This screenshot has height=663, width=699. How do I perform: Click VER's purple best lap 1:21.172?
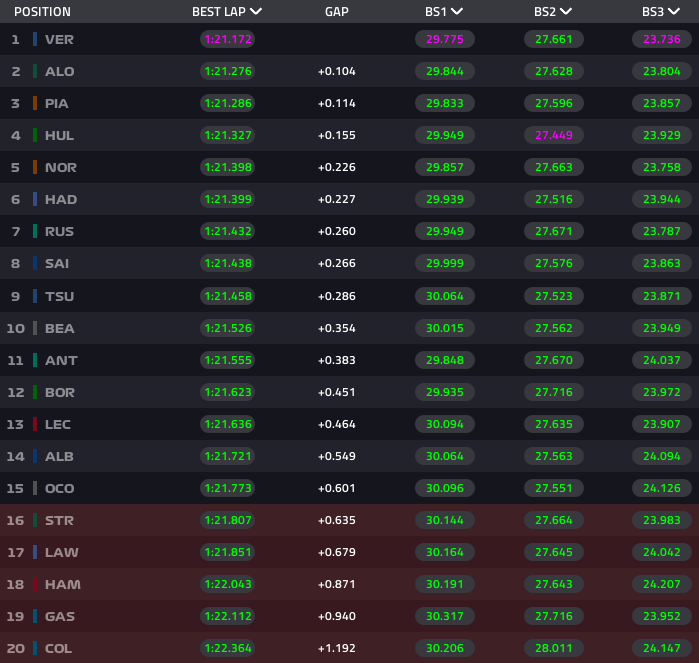click(227, 39)
